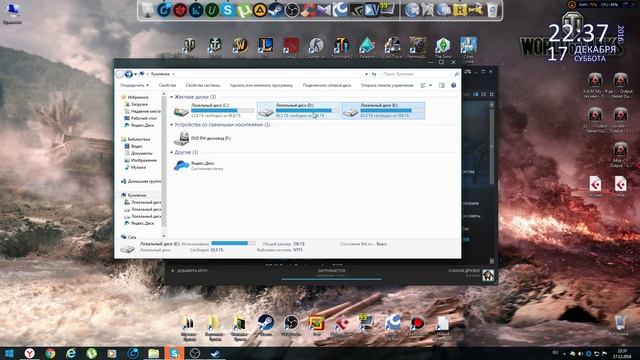
Task: Click the Свойства toolbar button
Action: point(167,85)
